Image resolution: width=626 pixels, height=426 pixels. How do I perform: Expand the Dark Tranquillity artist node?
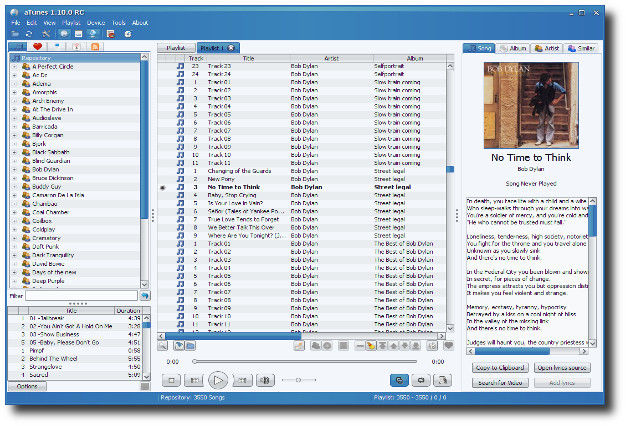coord(15,255)
